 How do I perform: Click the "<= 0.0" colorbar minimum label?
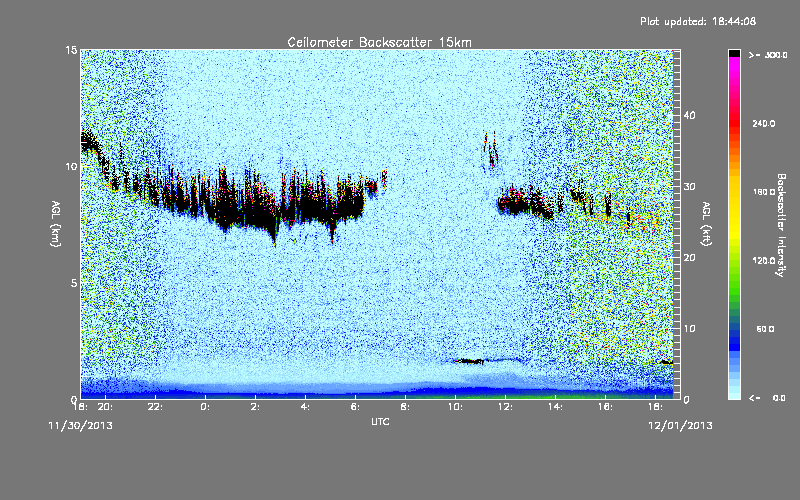click(x=767, y=397)
